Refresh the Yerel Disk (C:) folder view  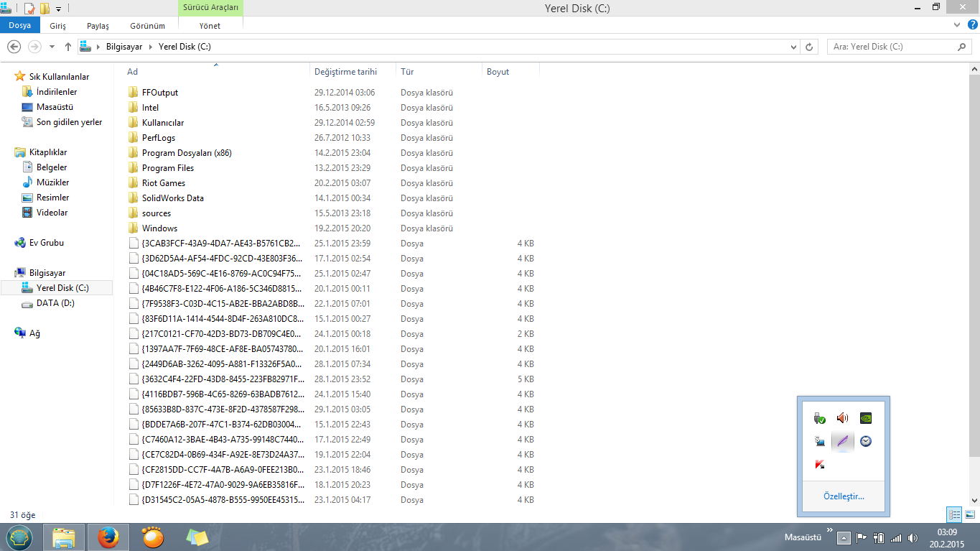tap(810, 47)
